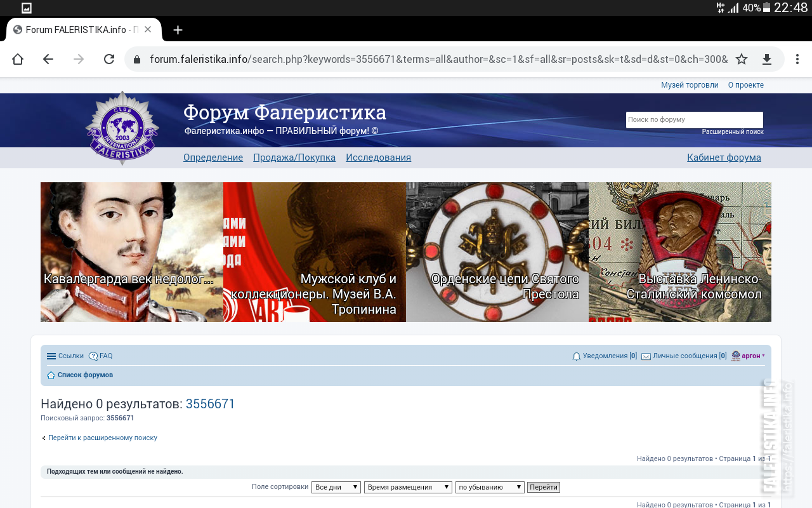Click the 'Перейти' button
The height and width of the screenshot is (508, 812).
pos(544,487)
